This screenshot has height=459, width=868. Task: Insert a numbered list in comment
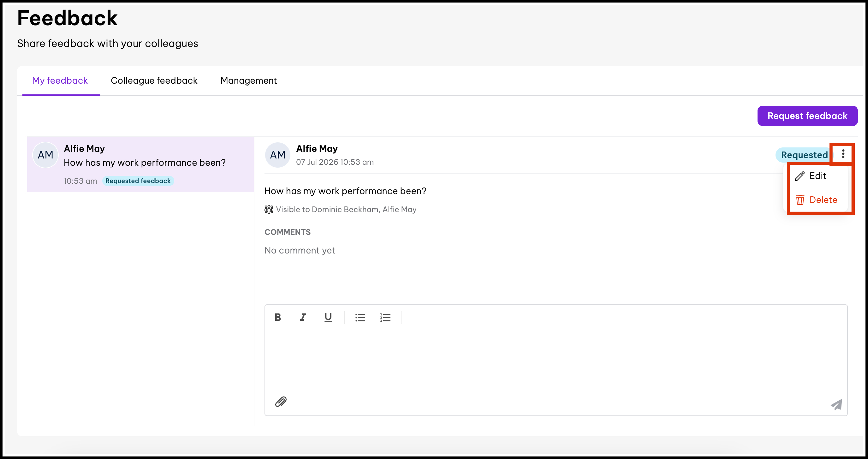point(385,317)
